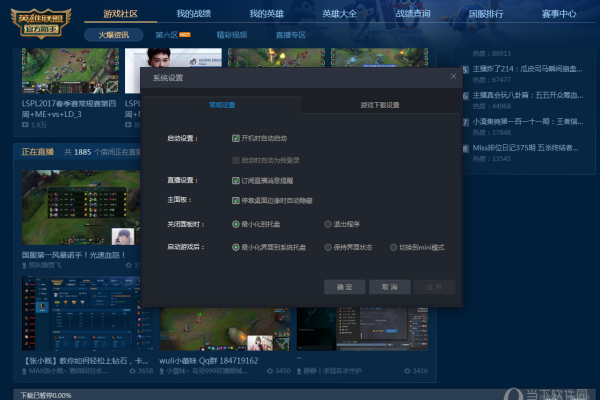Select the 精彩视频 sub-tab
The height and width of the screenshot is (400, 600).
coord(232,35)
